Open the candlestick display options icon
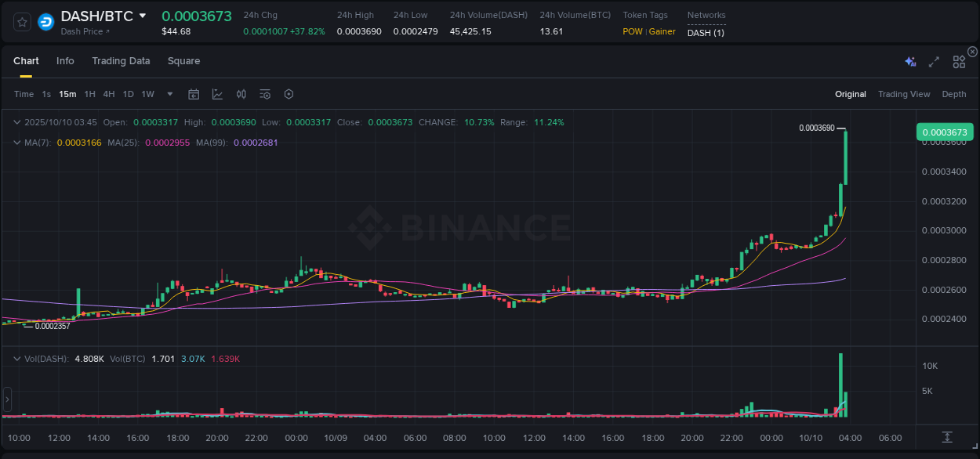Image resolution: width=980 pixels, height=459 pixels. click(241, 94)
